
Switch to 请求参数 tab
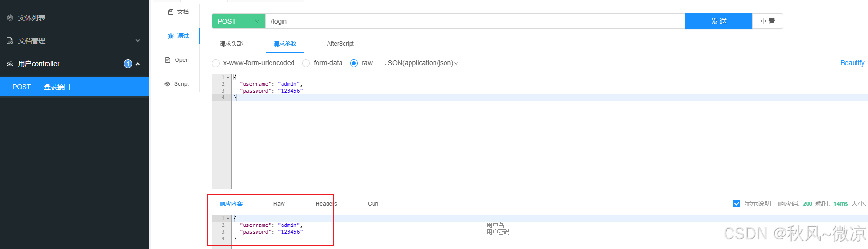285,44
